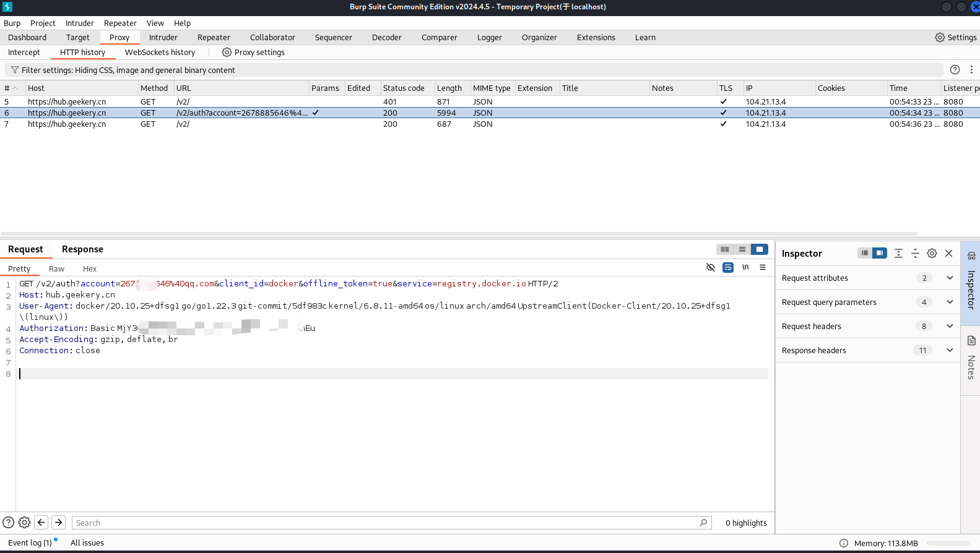Expand Request query parameters section
This screenshot has width=980, height=553.
[x=950, y=302]
